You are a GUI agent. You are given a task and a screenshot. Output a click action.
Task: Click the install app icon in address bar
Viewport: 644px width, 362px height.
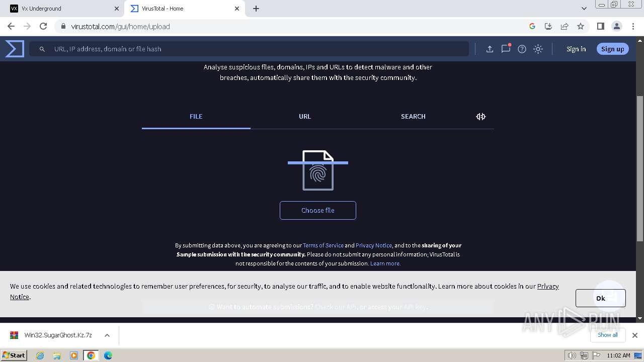tap(548, 26)
